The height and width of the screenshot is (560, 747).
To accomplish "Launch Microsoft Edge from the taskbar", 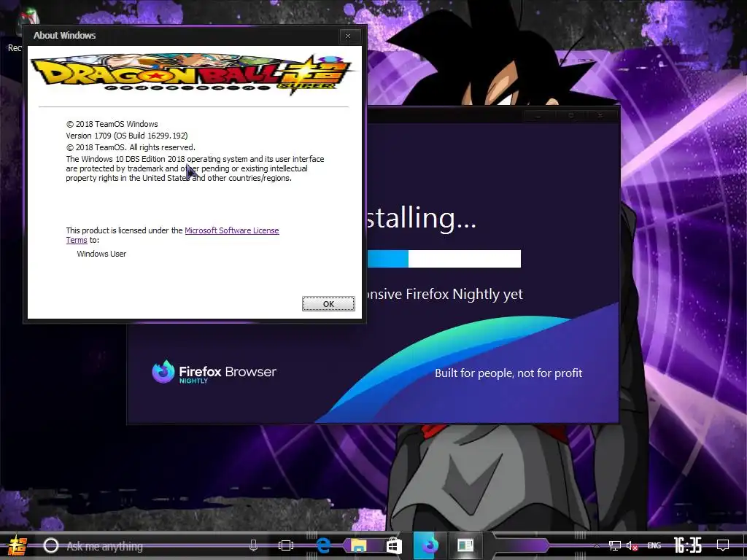I will pyautogui.click(x=323, y=545).
